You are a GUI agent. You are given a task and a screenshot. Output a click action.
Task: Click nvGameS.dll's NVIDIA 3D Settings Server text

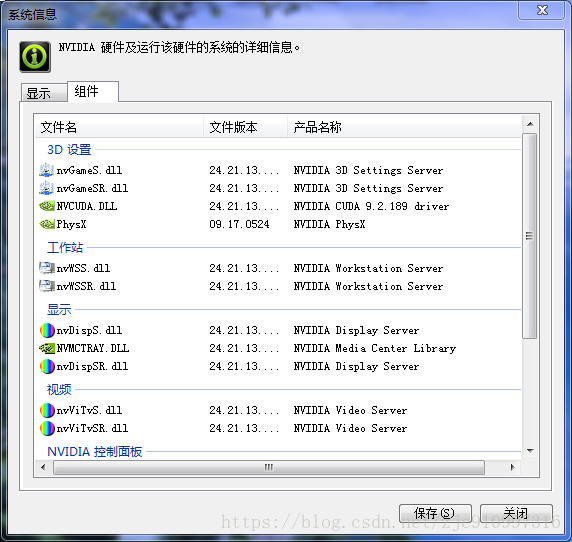click(368, 170)
